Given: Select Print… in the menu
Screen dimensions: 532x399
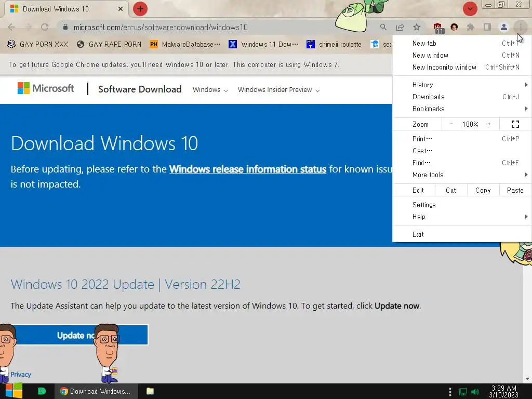Looking at the screenshot, I should click(x=462, y=139).
